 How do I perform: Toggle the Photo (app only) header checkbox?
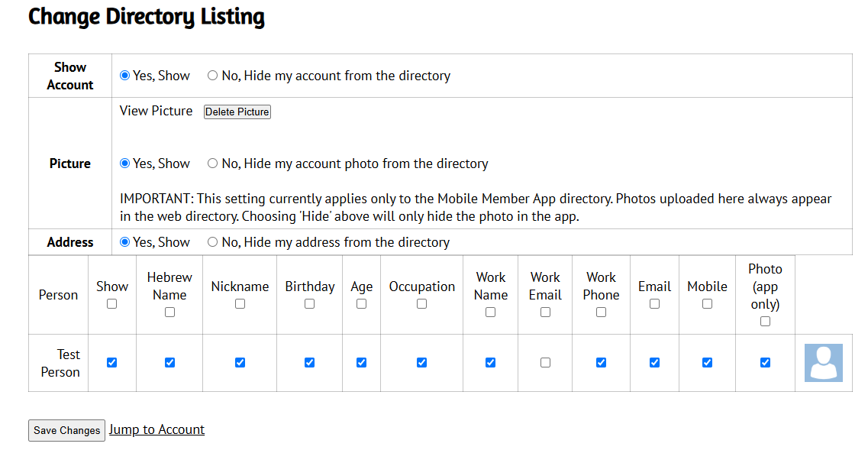click(765, 321)
